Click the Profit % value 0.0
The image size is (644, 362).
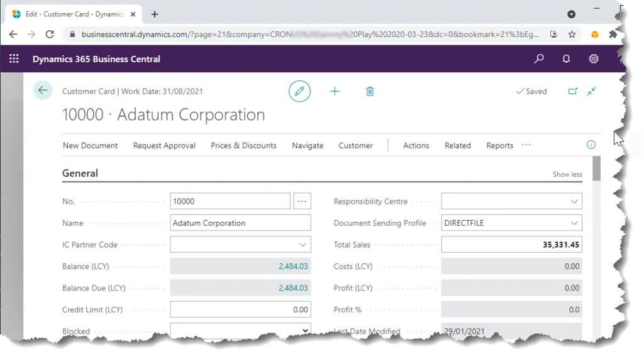[x=574, y=310]
